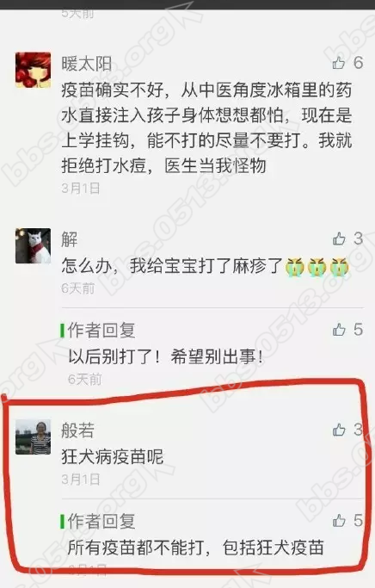This screenshot has width=375, height=588.
Task: Tap like count 6 on 暖太阳's comment
Action: pyautogui.click(x=358, y=63)
